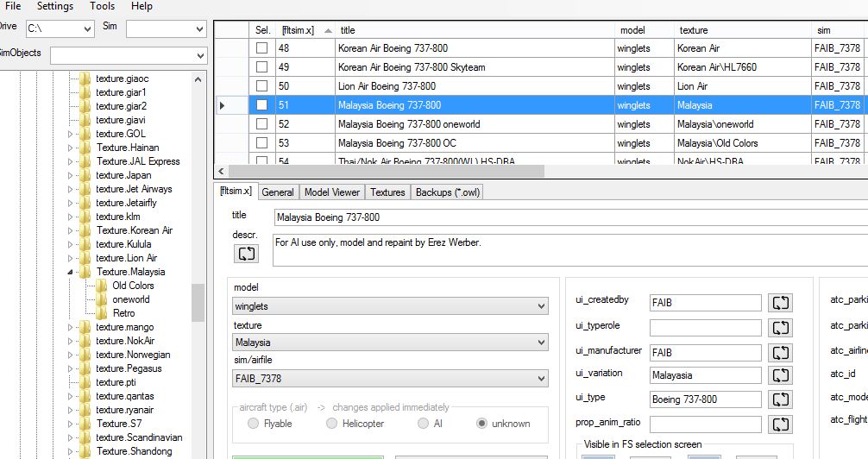Screen dimensions: 868x459
Task: Open the SimObjects dropdown
Action: point(129,55)
